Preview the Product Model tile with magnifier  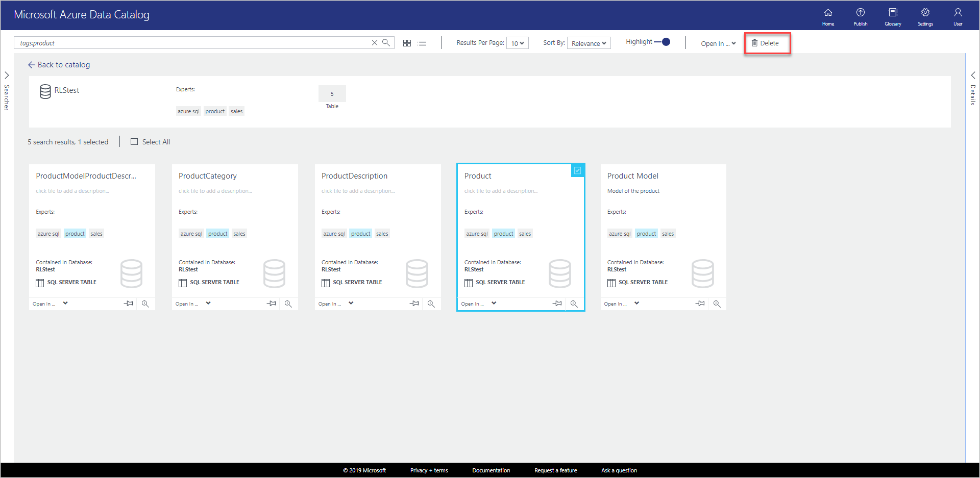[717, 304]
